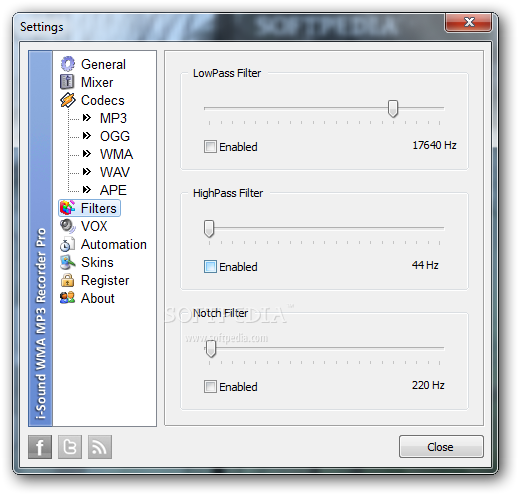
Task: Open the Automation settings page
Action: pyautogui.click(x=114, y=244)
